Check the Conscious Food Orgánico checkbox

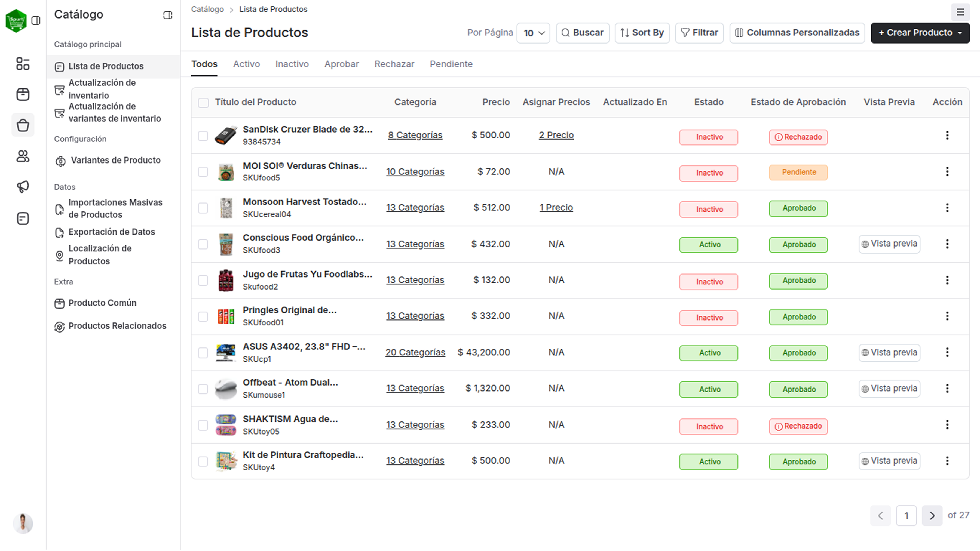pyautogui.click(x=203, y=244)
